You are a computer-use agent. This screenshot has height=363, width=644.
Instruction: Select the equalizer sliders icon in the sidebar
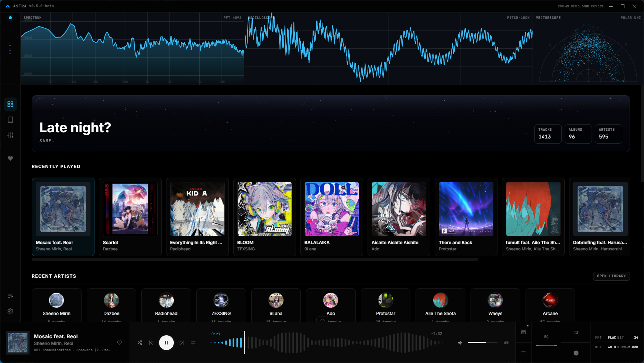10,135
